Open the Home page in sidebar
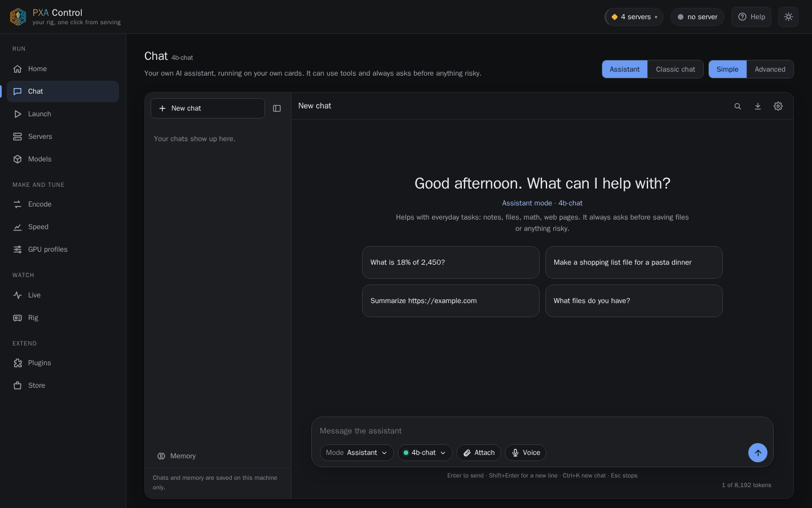Image resolution: width=812 pixels, height=508 pixels. pyautogui.click(x=63, y=69)
